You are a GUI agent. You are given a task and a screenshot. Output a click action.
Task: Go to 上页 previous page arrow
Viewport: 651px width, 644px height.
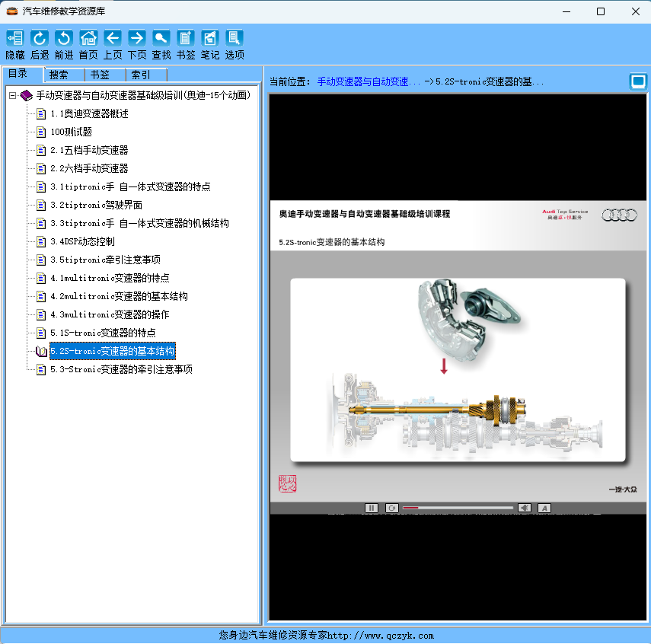[113, 38]
